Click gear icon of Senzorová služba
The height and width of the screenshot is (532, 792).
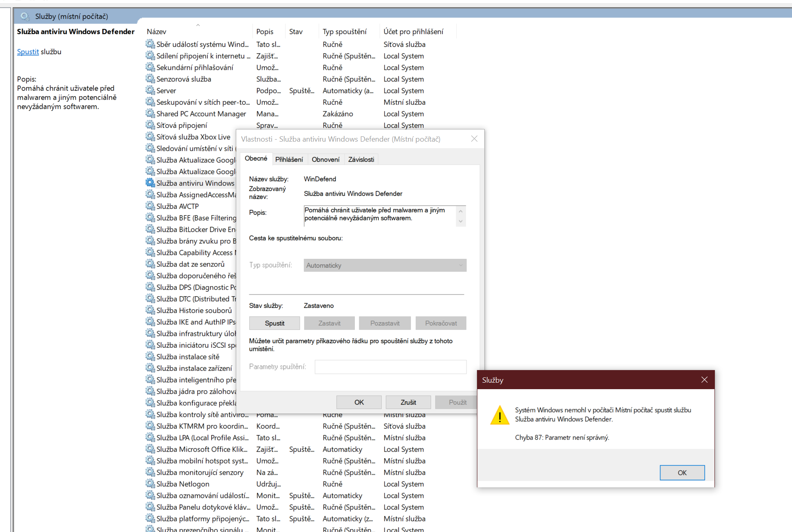click(x=150, y=79)
